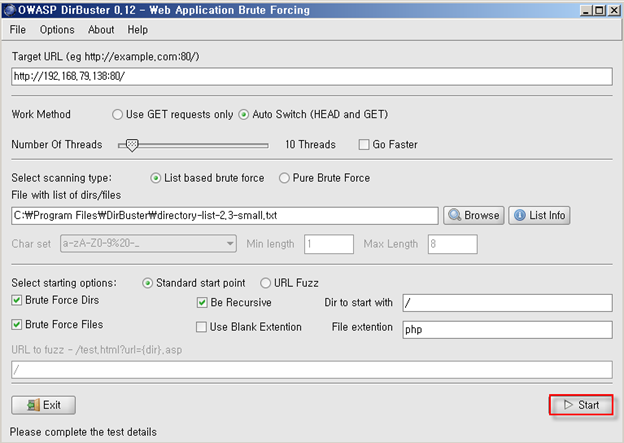Open the File menu

18,30
